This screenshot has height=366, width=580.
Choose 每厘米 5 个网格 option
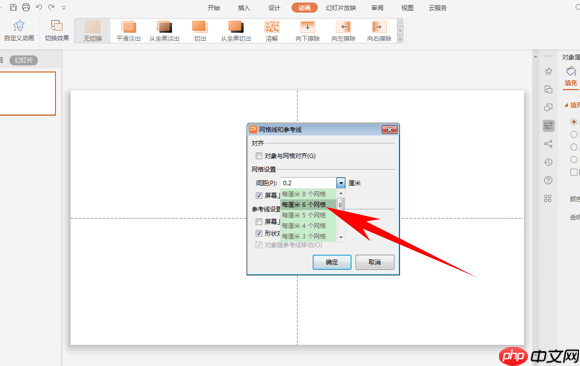point(308,215)
